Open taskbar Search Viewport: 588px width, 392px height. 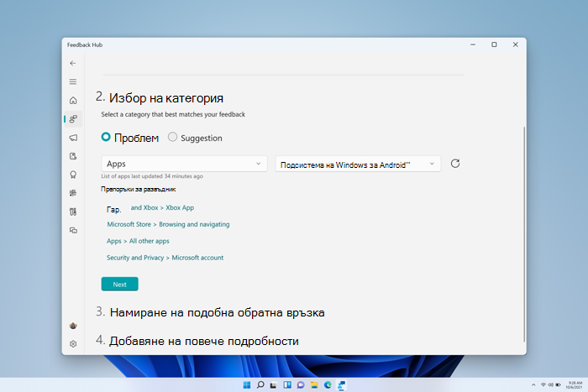point(260,385)
